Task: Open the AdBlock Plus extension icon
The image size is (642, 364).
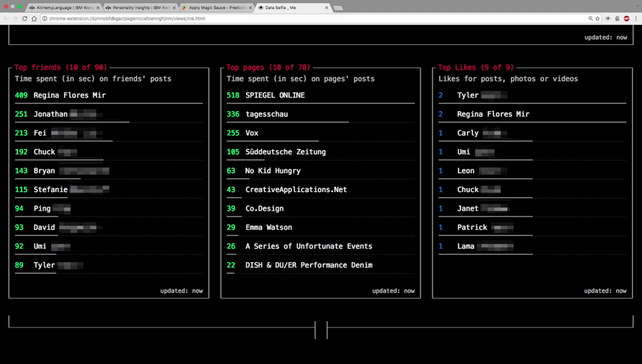Action: pos(626,19)
